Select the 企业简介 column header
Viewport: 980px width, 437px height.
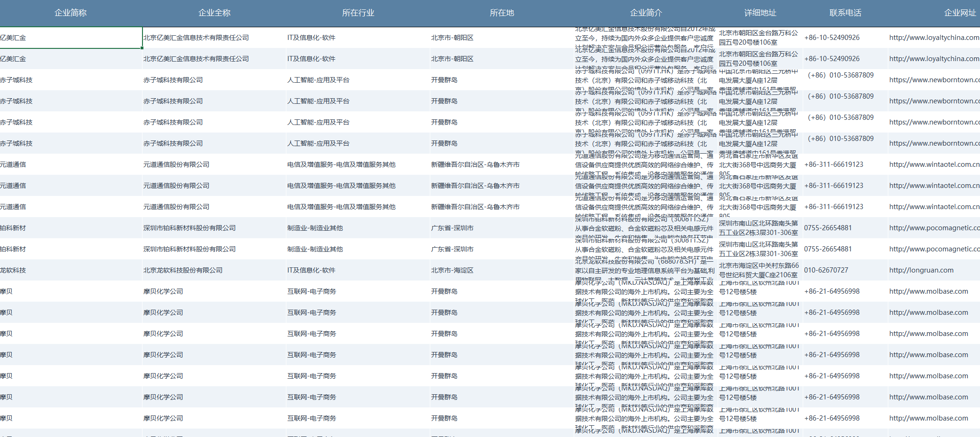pos(646,13)
